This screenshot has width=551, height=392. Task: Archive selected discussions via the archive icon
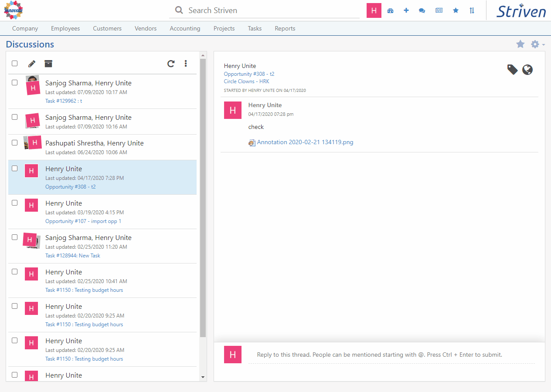pos(48,64)
